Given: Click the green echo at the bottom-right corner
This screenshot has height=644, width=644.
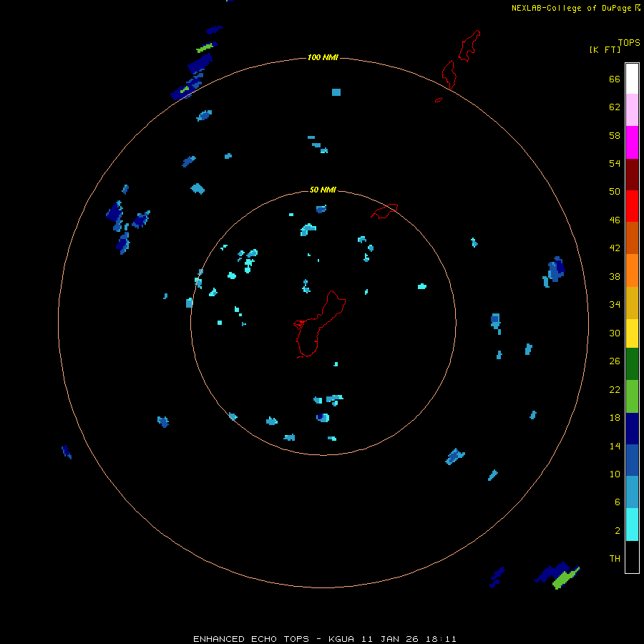Looking at the screenshot, I should coord(566,578).
